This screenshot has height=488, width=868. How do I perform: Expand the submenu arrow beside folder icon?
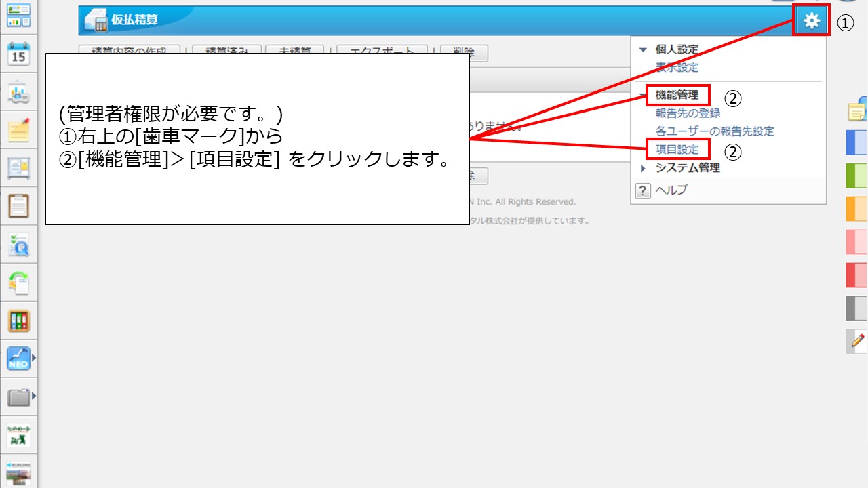coord(33,395)
